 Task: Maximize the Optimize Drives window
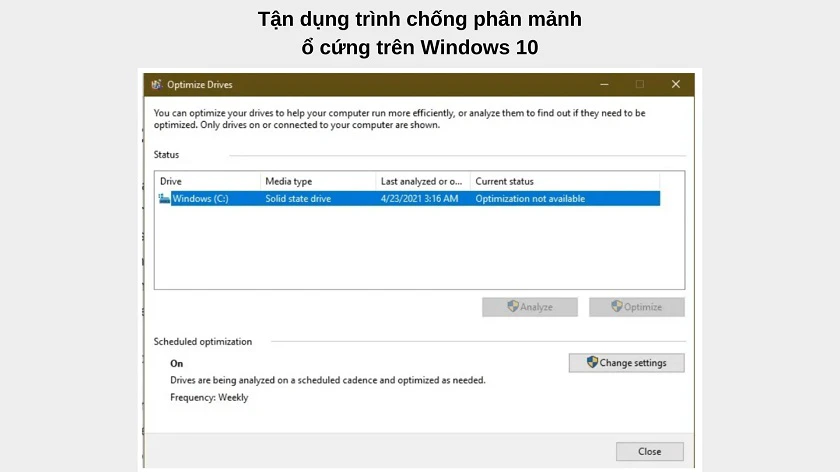tap(640, 85)
